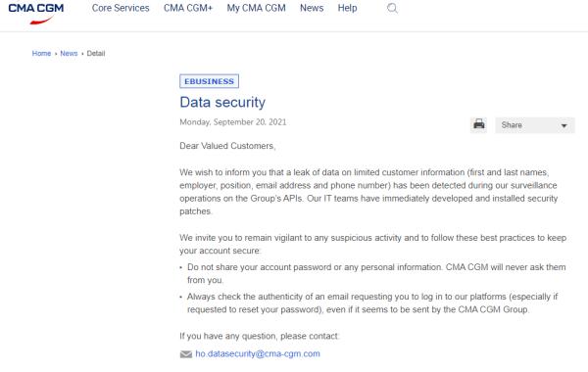Expand the Share dropdown arrow
Viewport: 588px width, 372px height.
563,125
